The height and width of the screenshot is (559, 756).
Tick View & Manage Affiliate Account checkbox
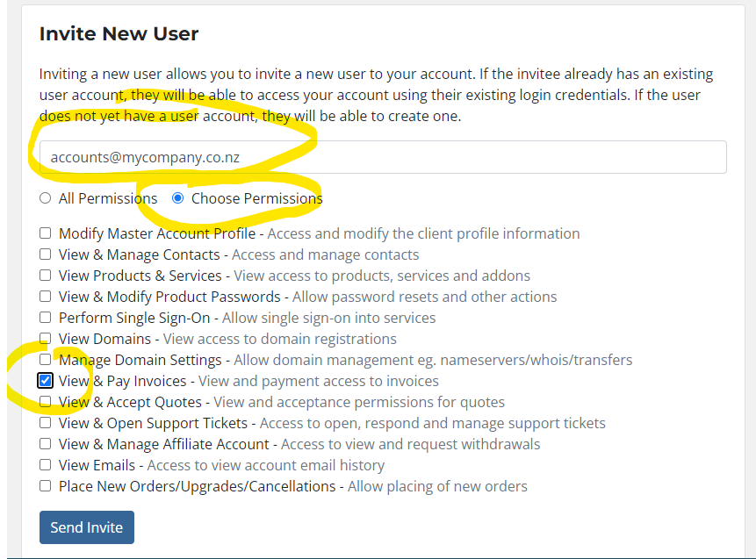(46, 444)
